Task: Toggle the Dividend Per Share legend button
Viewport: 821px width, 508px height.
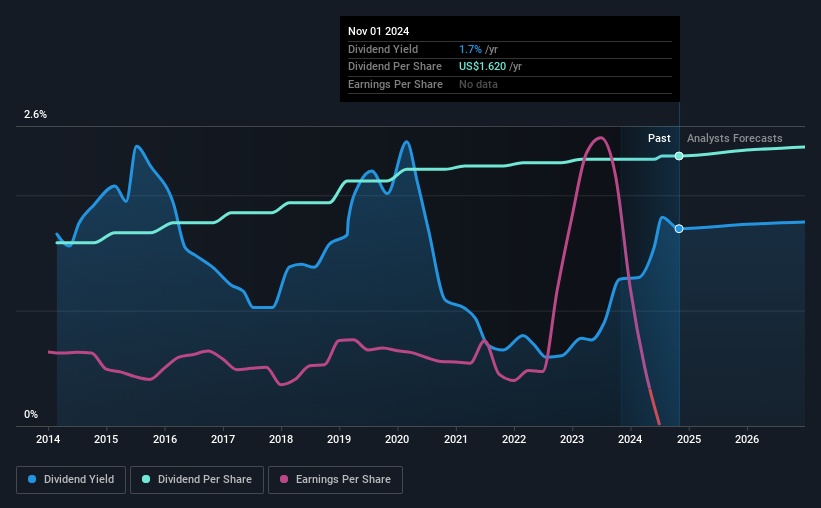Action: pyautogui.click(x=197, y=480)
